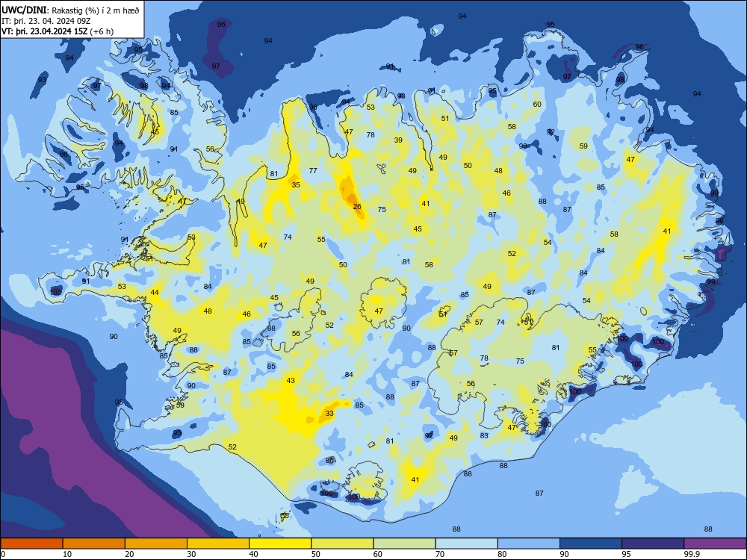The image size is (747, 560).
Task: Click the 'IT: þri. 23. 04. 2024 09Z' line
Action: [x=46, y=21]
